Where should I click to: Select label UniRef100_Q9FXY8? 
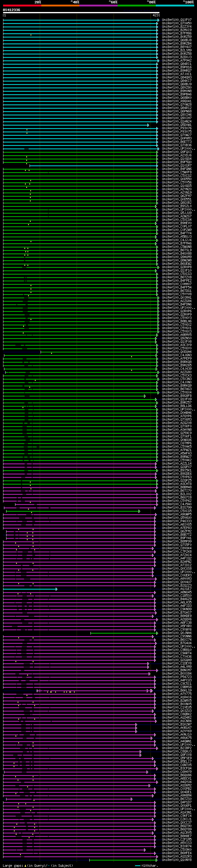click(177, 755)
